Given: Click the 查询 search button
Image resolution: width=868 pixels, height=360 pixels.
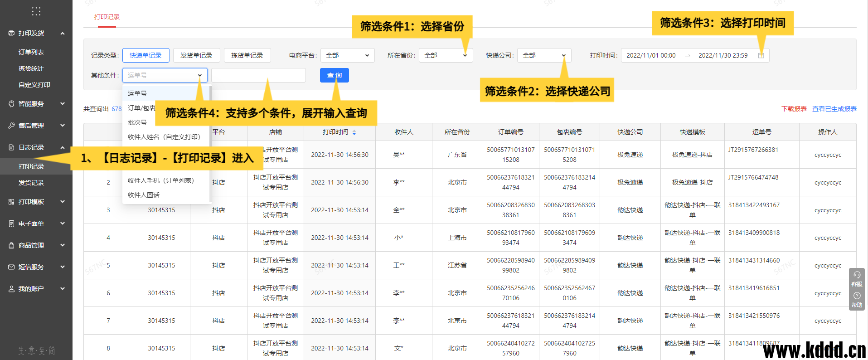Looking at the screenshot, I should tap(335, 75).
